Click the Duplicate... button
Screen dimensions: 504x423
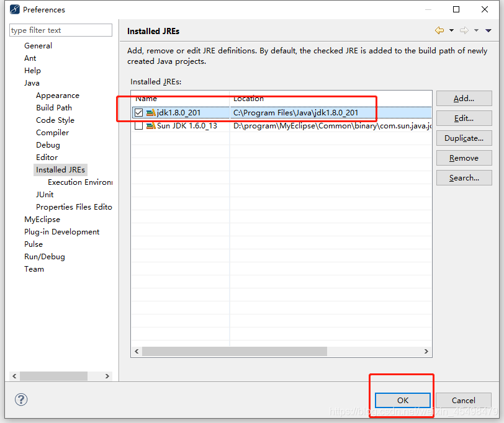tap(464, 138)
